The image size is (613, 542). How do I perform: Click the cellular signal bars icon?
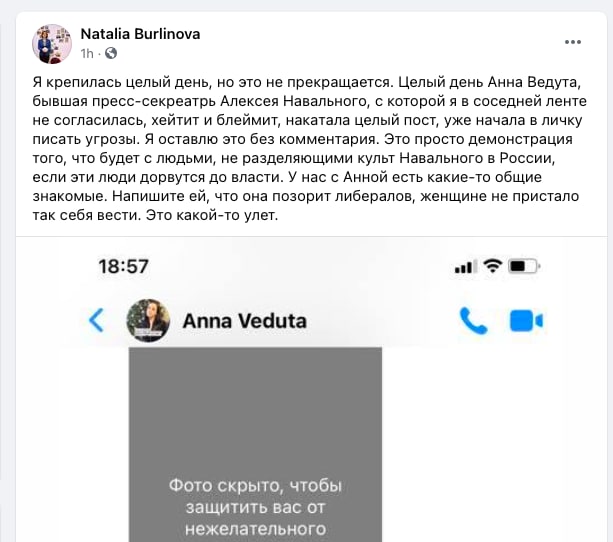466,267
